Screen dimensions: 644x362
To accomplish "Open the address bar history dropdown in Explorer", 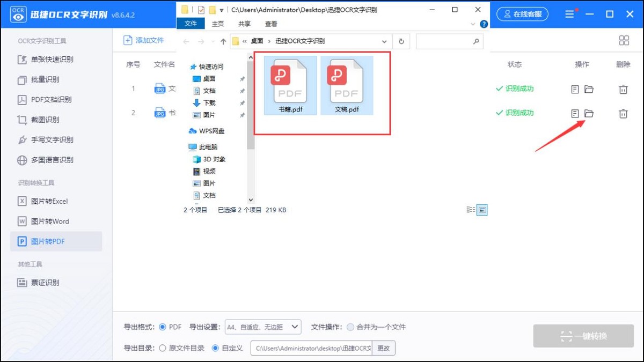I will pyautogui.click(x=384, y=40).
